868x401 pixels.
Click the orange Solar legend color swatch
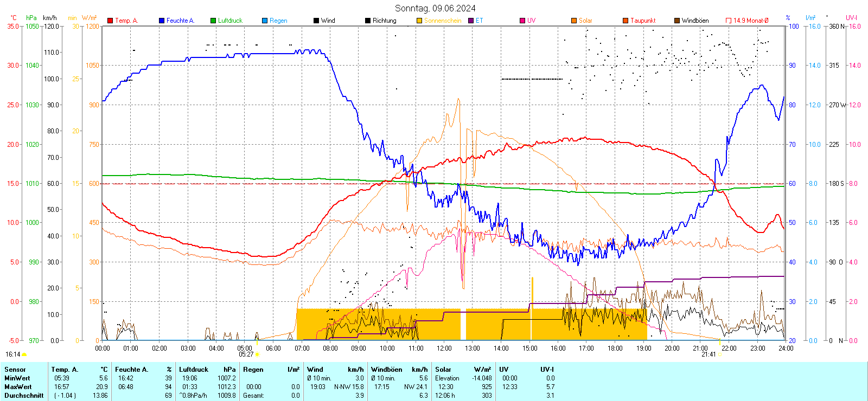tap(574, 21)
